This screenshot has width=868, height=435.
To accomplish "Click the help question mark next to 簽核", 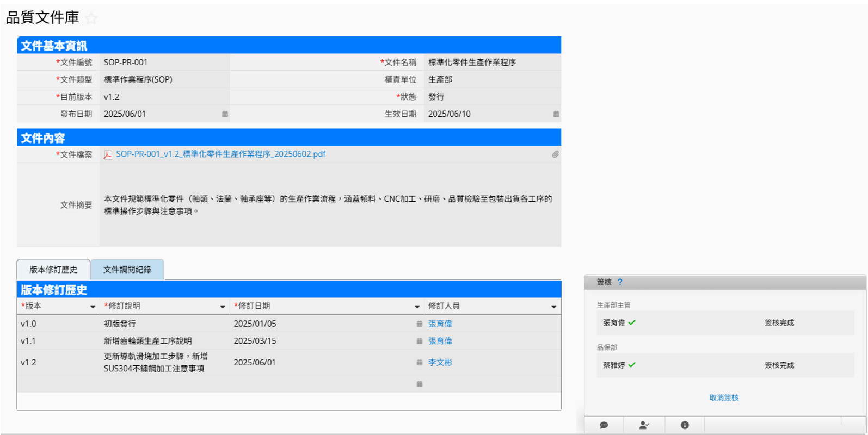I will tap(620, 282).
